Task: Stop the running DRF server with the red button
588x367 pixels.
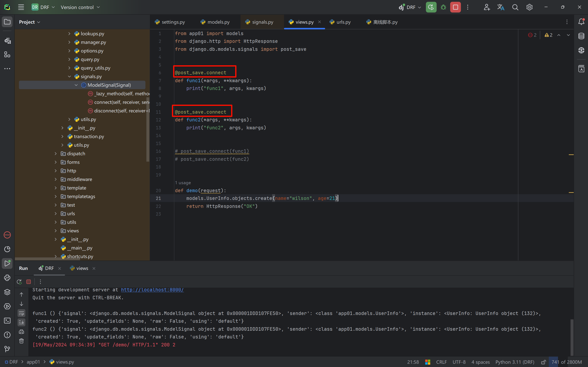Action: point(455,7)
